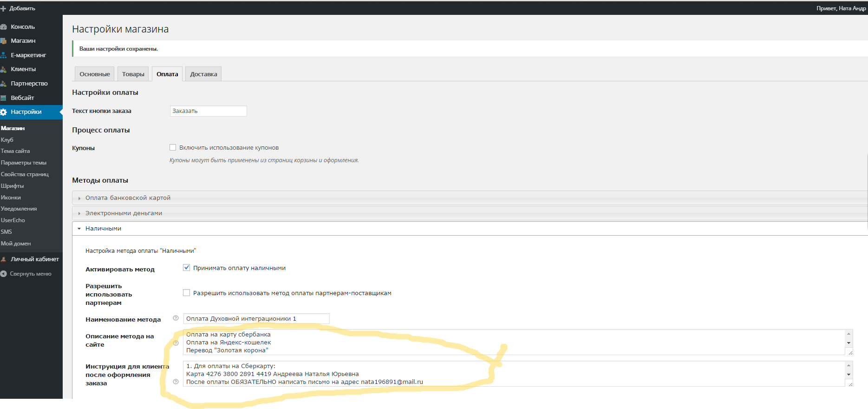Image resolution: width=868 pixels, height=409 pixels.
Task: Click help icon next to Наименование метода
Action: tap(176, 318)
